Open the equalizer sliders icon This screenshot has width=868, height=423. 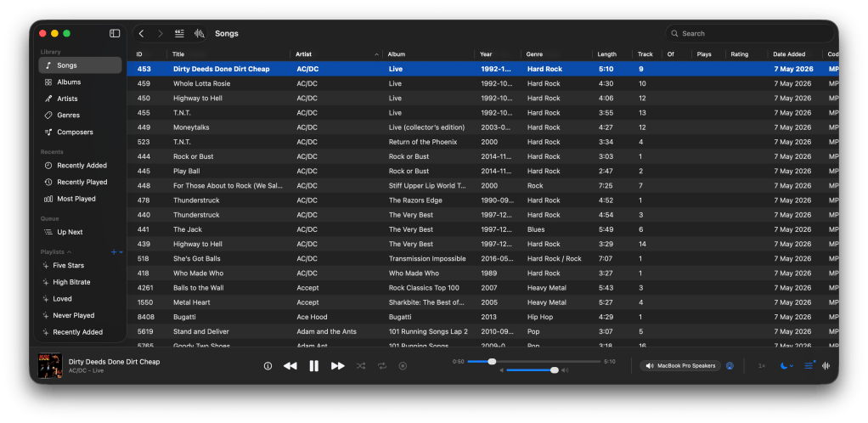click(809, 365)
